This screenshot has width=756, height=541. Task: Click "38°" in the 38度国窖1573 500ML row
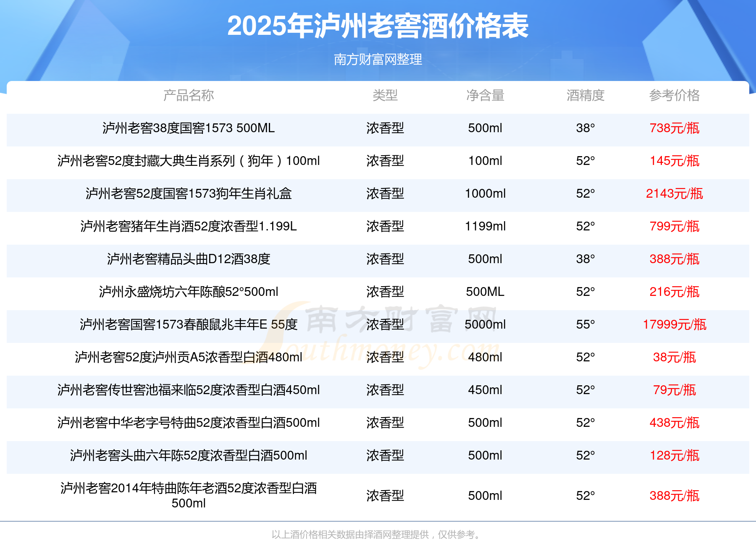pyautogui.click(x=585, y=128)
